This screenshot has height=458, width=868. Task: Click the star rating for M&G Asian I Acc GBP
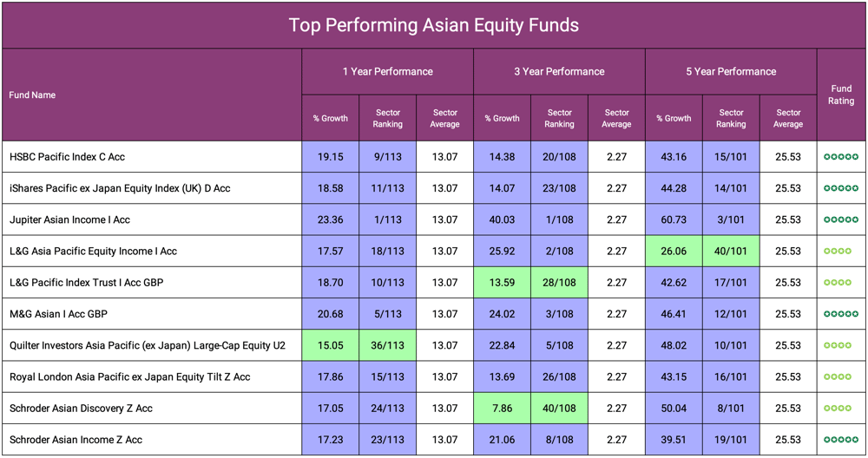click(x=841, y=314)
